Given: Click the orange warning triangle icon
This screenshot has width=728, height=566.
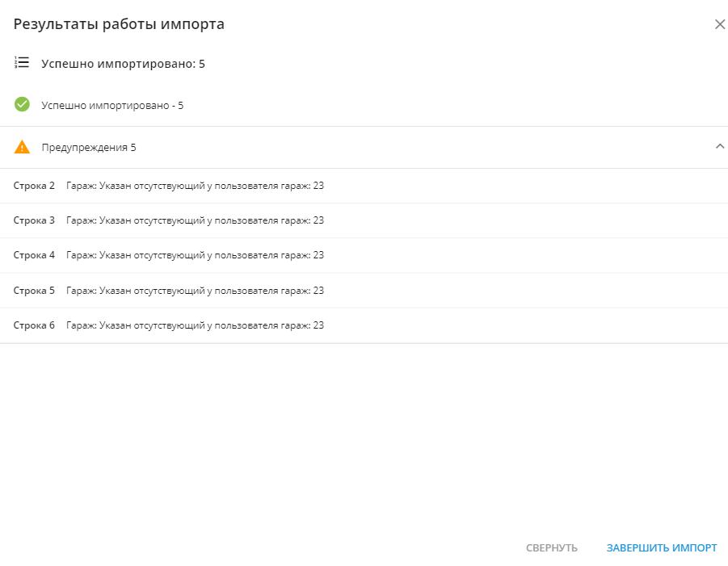Looking at the screenshot, I should point(22,147).
